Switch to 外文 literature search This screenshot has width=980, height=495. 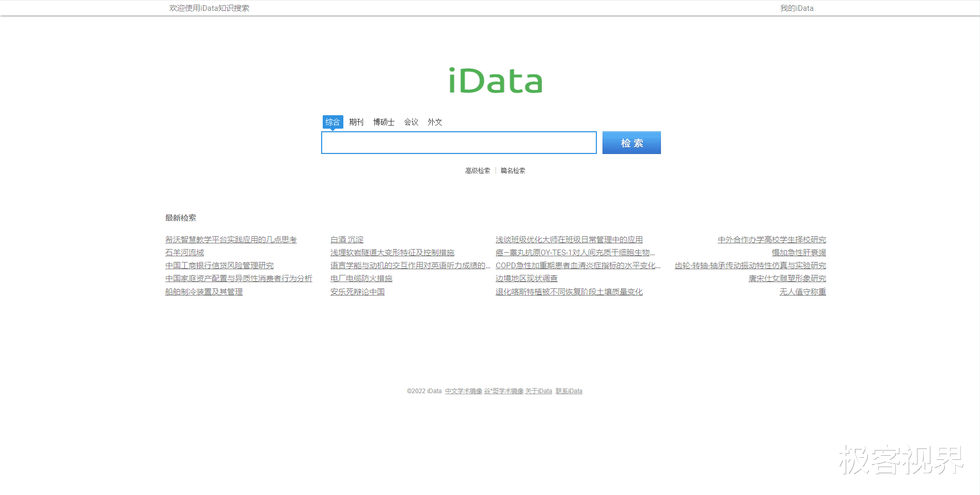click(435, 122)
